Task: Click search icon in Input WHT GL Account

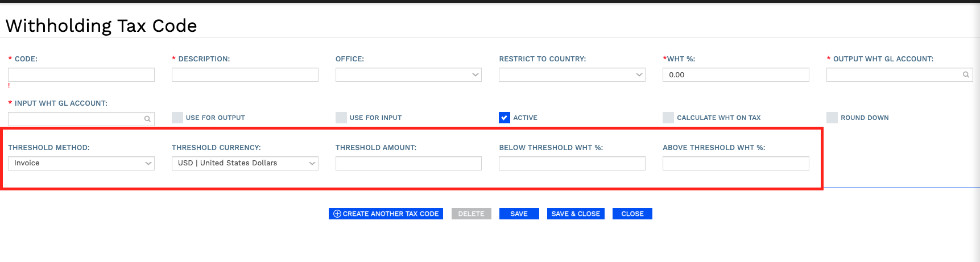Action: click(147, 119)
